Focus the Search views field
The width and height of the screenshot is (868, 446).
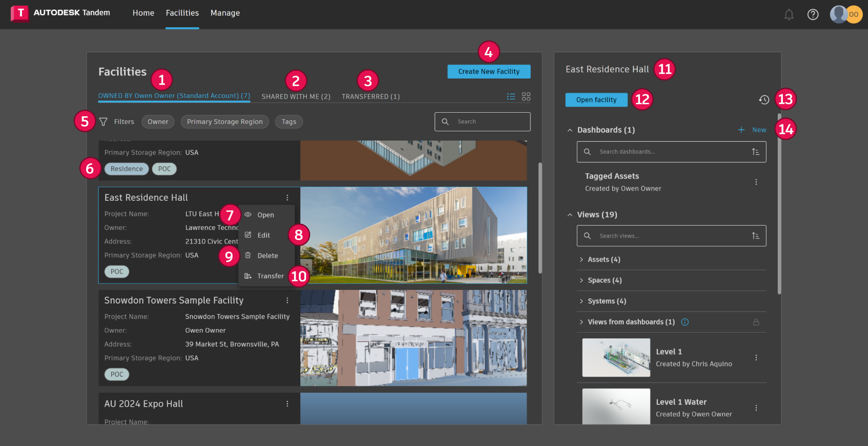[672, 236]
